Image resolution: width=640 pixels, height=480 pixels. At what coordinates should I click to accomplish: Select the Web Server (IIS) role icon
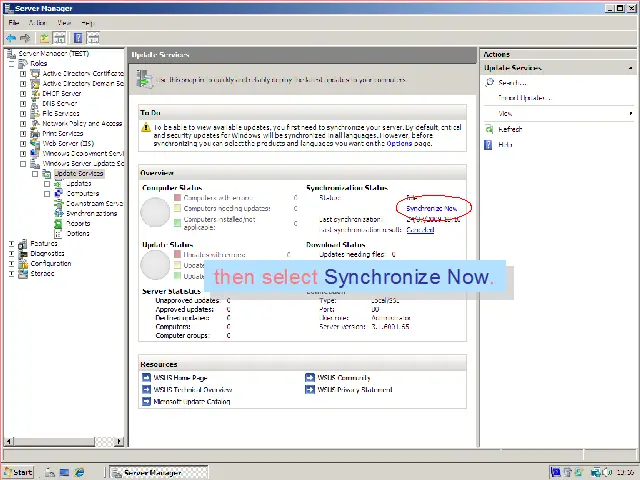tap(36, 144)
